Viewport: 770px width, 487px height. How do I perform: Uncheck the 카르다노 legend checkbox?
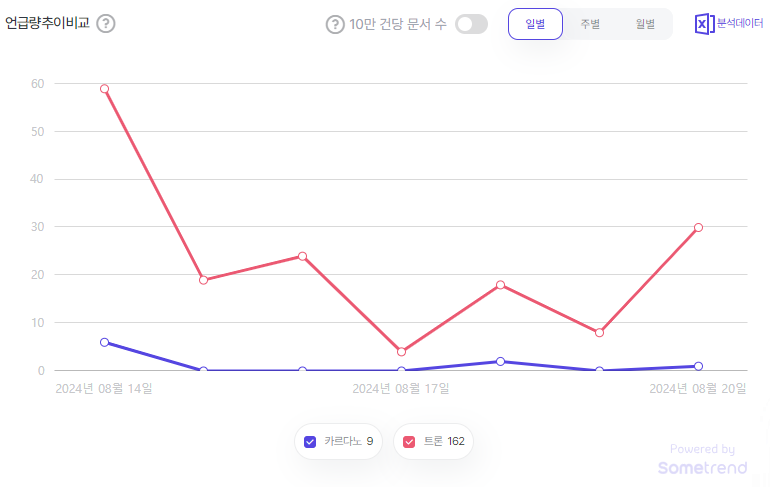[310, 442]
